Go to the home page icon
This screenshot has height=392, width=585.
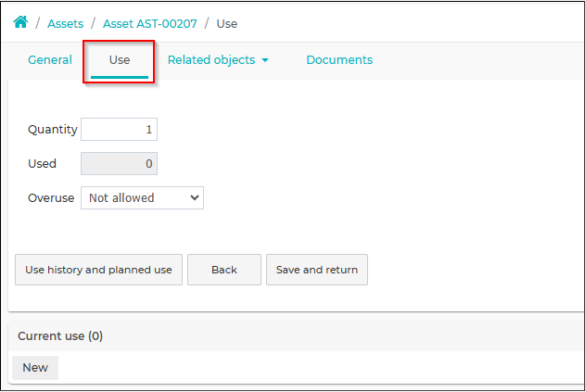click(20, 23)
